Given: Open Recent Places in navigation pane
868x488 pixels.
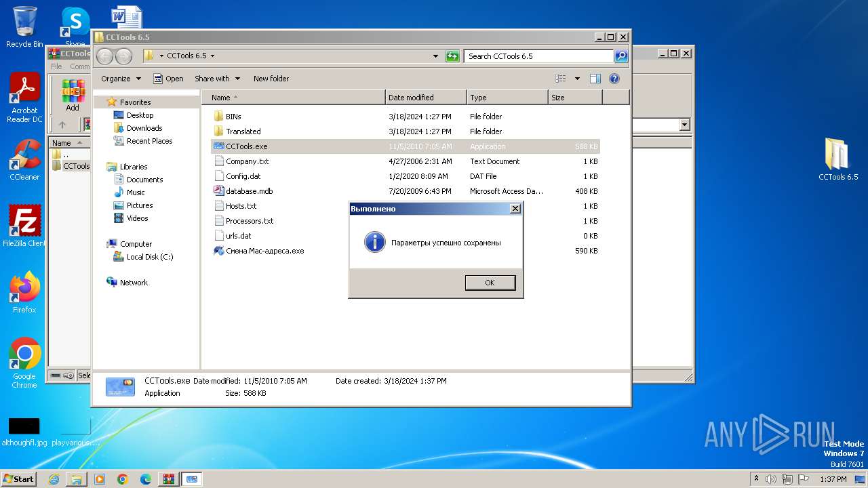Looking at the screenshot, I should point(149,141).
